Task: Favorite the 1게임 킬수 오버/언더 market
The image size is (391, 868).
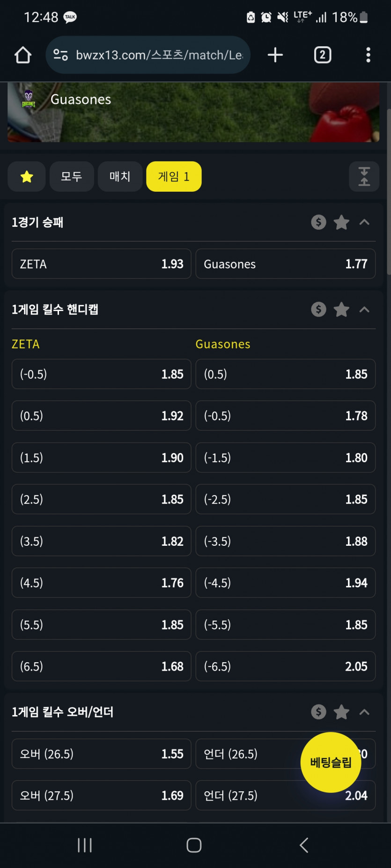Action: point(341,712)
